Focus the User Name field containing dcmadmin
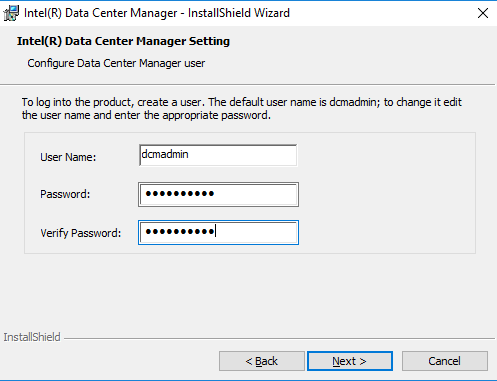This screenshot has height=381, width=497. pos(218,155)
